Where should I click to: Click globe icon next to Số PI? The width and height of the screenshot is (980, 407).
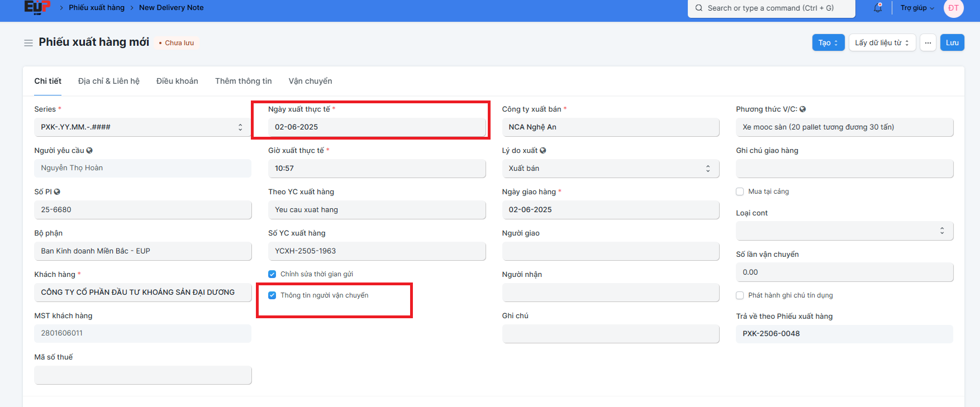(x=57, y=192)
